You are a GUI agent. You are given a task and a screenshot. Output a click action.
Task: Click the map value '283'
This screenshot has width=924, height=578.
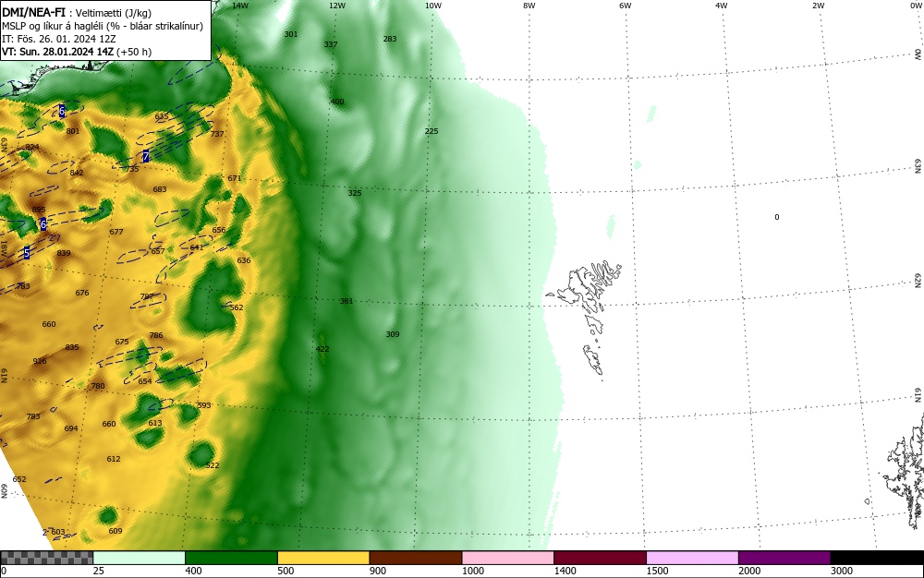click(390, 39)
